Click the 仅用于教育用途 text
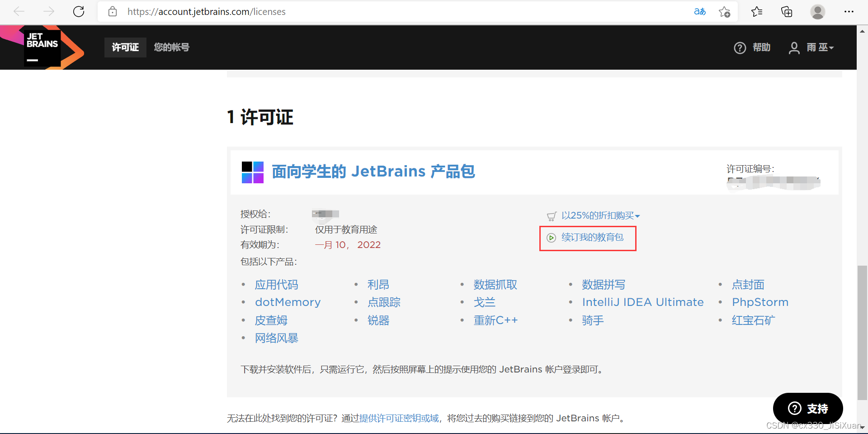The height and width of the screenshot is (434, 868). 346,229
